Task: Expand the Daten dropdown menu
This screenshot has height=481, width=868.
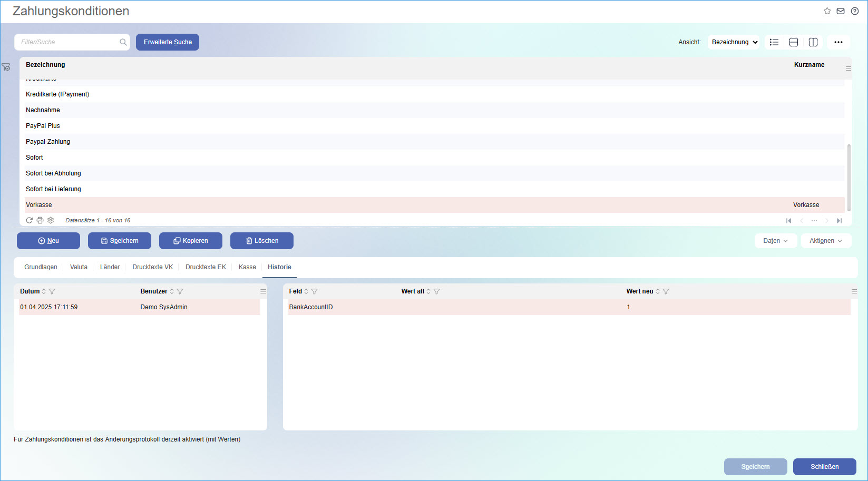Action: click(776, 241)
